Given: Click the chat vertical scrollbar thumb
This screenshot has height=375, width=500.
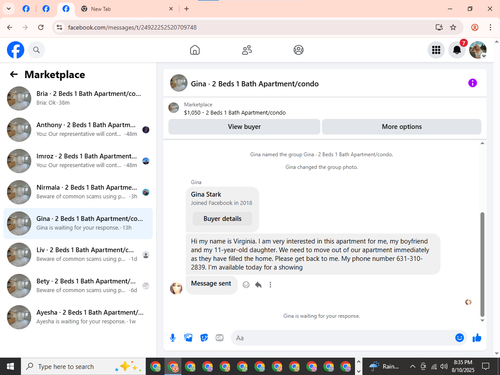Looking at the screenshot, I should pos(482,264).
